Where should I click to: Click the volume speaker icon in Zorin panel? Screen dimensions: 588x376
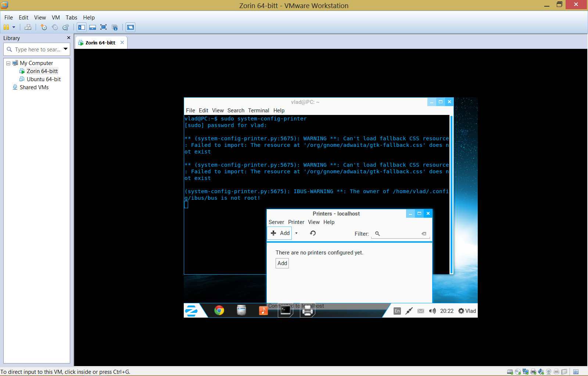tap(433, 311)
